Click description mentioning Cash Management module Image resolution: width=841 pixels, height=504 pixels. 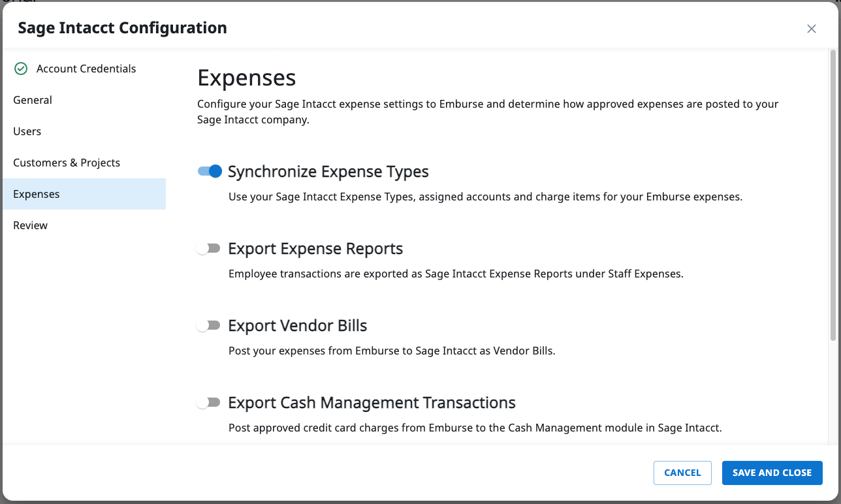tap(475, 429)
